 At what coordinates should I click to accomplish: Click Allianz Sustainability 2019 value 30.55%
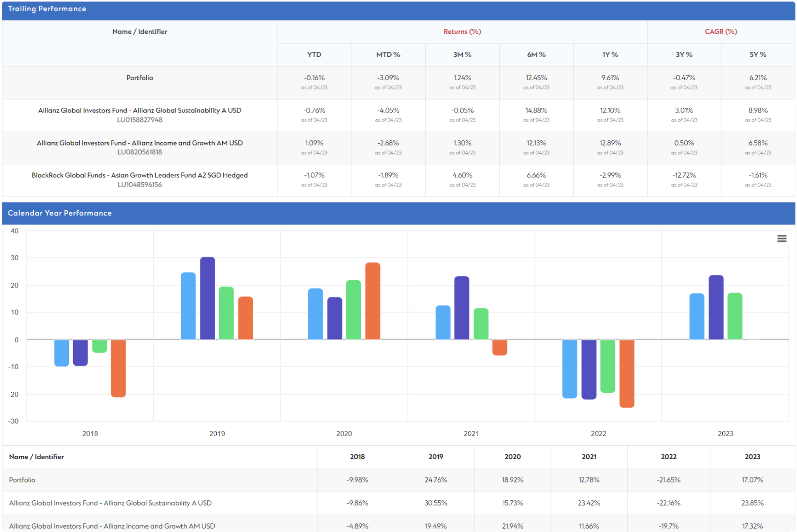coord(436,503)
